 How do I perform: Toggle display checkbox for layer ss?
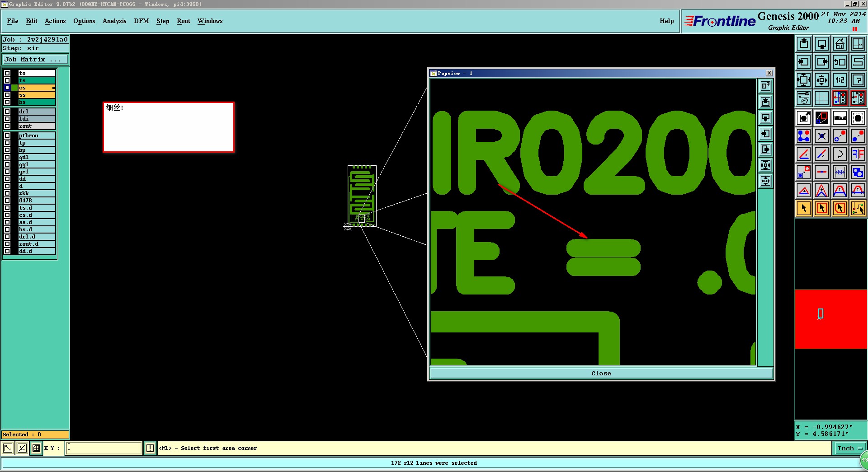tap(7, 95)
